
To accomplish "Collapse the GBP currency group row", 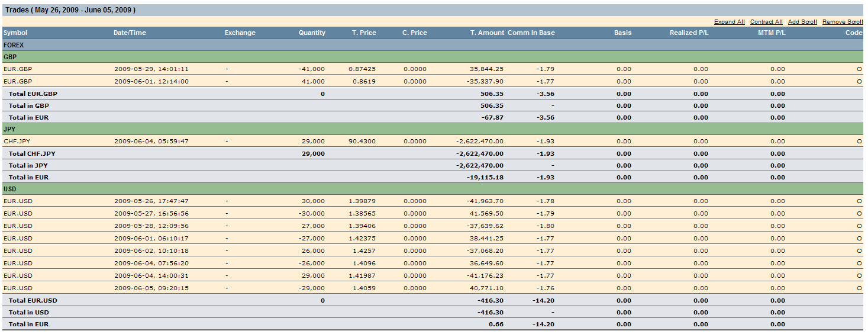I will (x=10, y=57).
